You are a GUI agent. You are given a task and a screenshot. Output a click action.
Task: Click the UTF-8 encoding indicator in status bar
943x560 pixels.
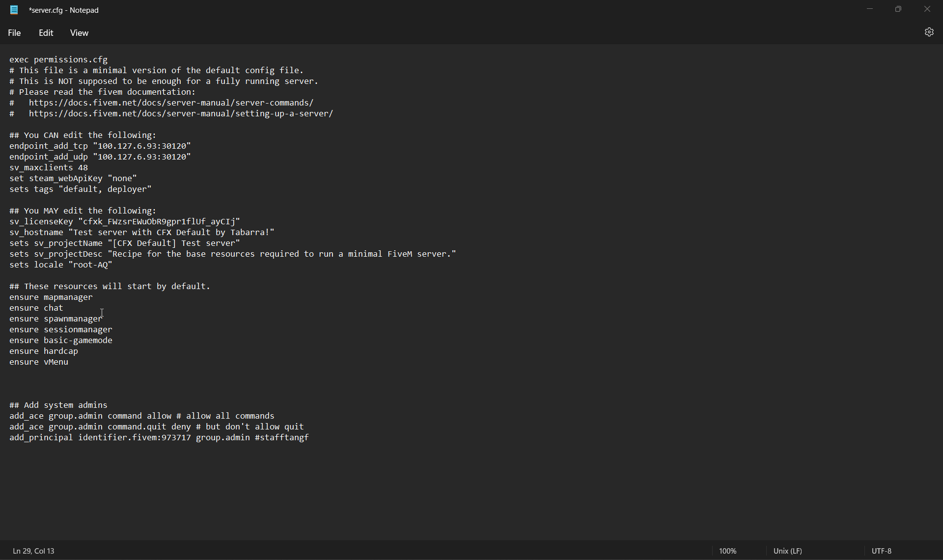[x=881, y=551]
